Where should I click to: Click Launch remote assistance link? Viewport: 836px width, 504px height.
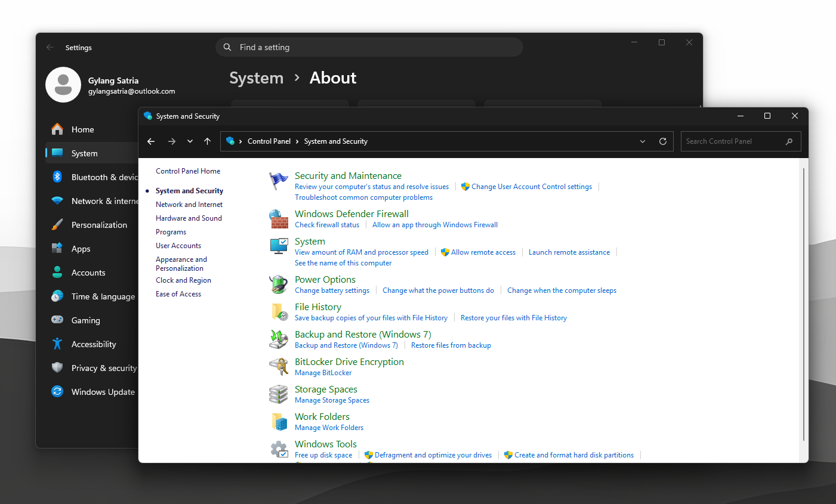569,252
